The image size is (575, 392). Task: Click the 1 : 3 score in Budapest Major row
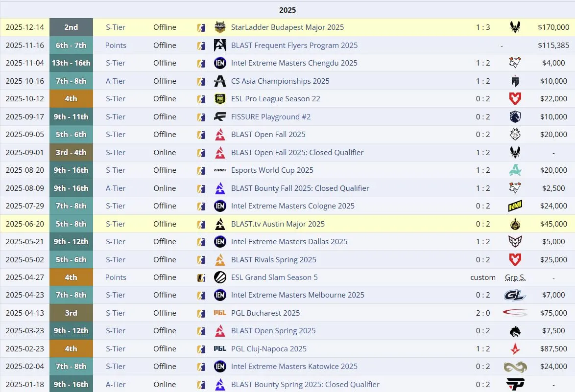click(x=482, y=27)
